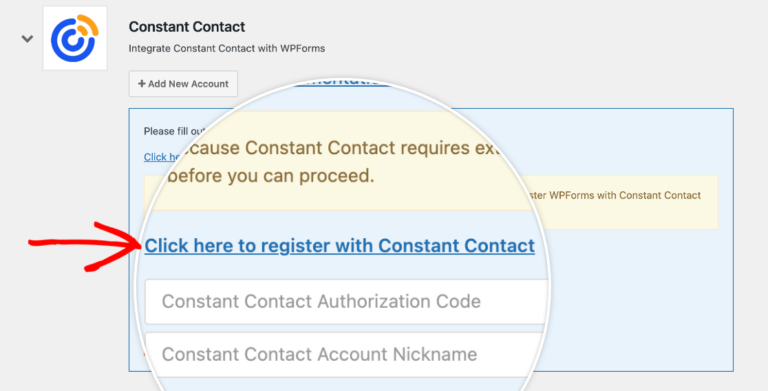Image resolution: width=768 pixels, height=391 pixels.
Task: Click the partially hidden 'Click he' link
Action: (x=159, y=157)
